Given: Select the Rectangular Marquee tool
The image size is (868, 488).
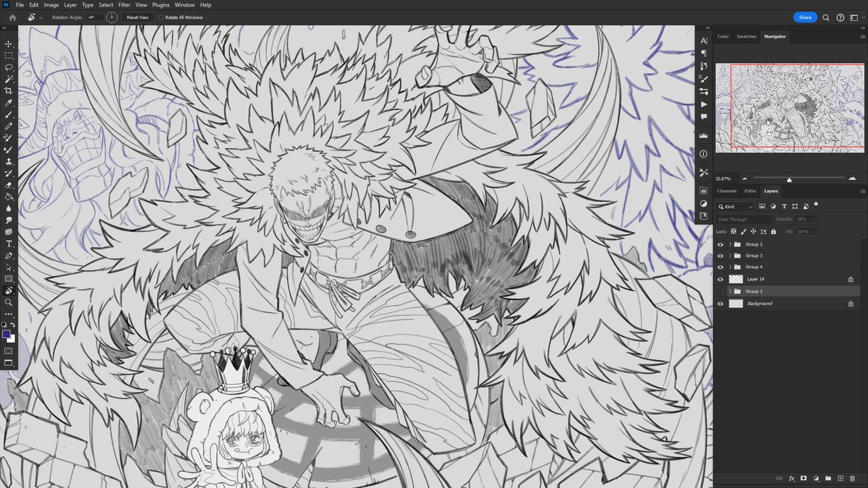Looking at the screenshot, I should [x=9, y=56].
